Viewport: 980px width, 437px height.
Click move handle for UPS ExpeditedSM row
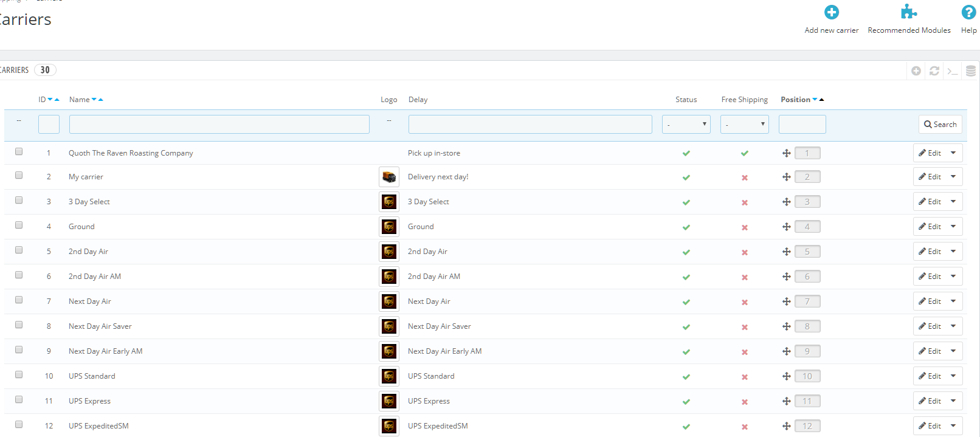point(786,426)
